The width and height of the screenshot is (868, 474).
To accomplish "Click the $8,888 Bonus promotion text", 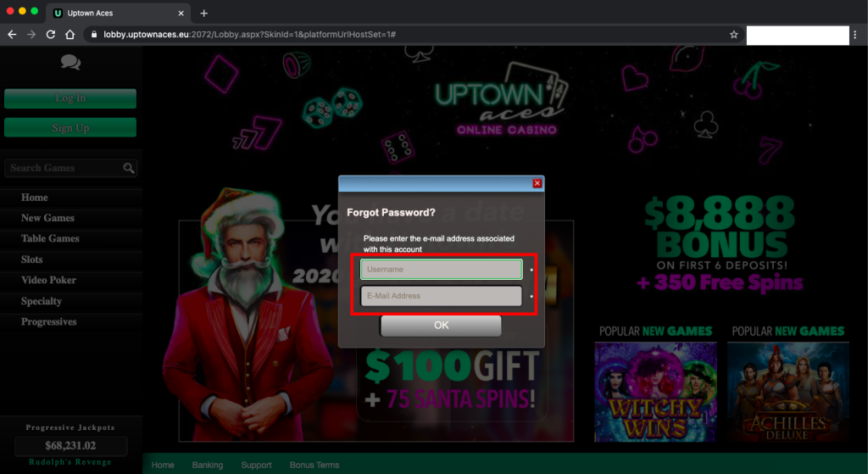I will pyautogui.click(x=720, y=227).
